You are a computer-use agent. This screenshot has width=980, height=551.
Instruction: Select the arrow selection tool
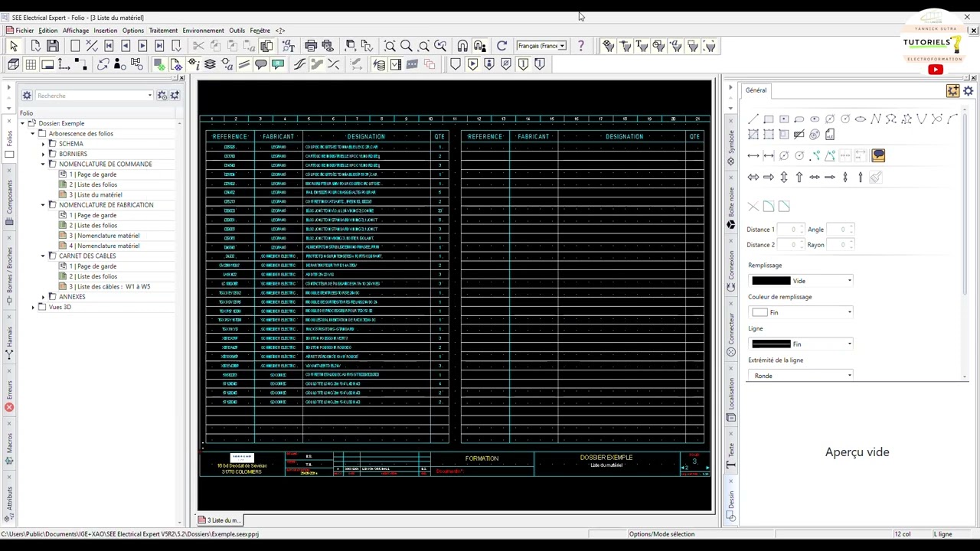[13, 47]
